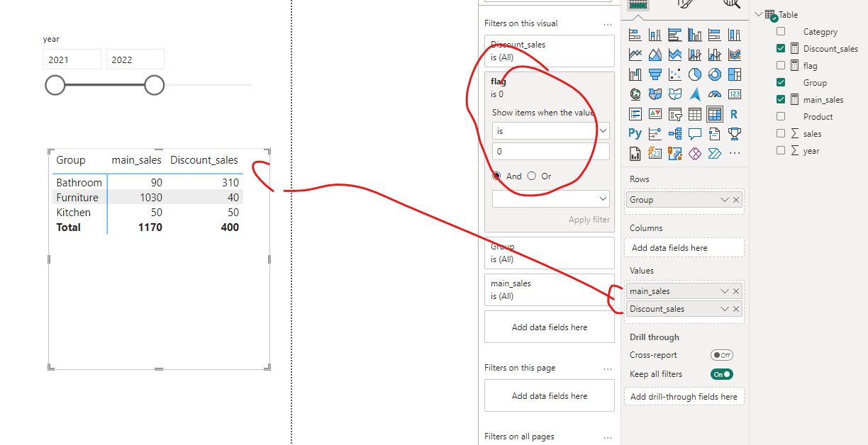Click the flag filter value field

pyautogui.click(x=550, y=152)
